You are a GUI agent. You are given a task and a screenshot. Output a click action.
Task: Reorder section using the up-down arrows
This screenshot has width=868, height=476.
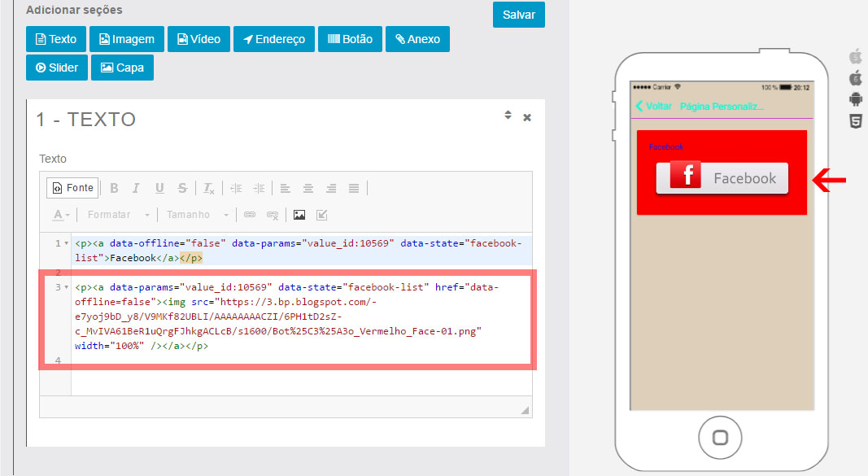coord(508,115)
